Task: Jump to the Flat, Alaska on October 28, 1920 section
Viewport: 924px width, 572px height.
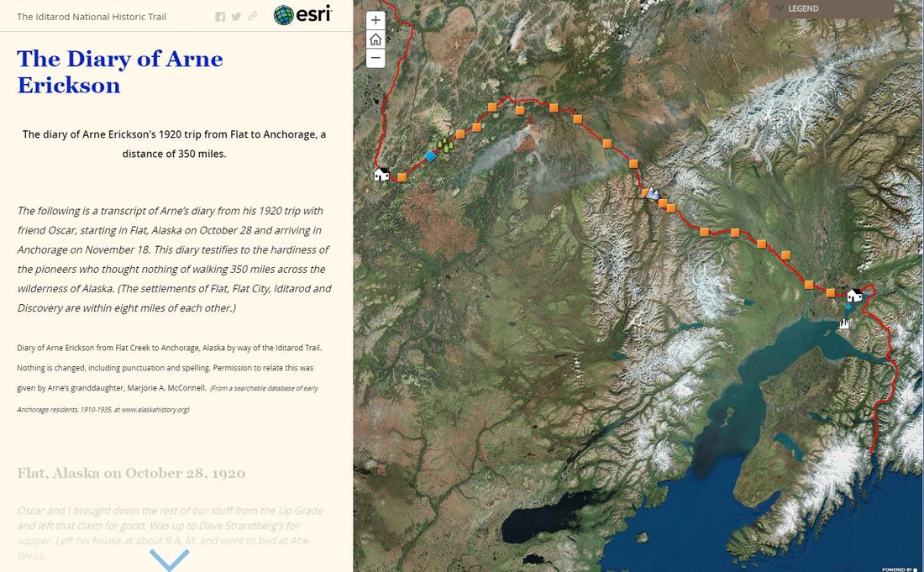Action: (131, 473)
